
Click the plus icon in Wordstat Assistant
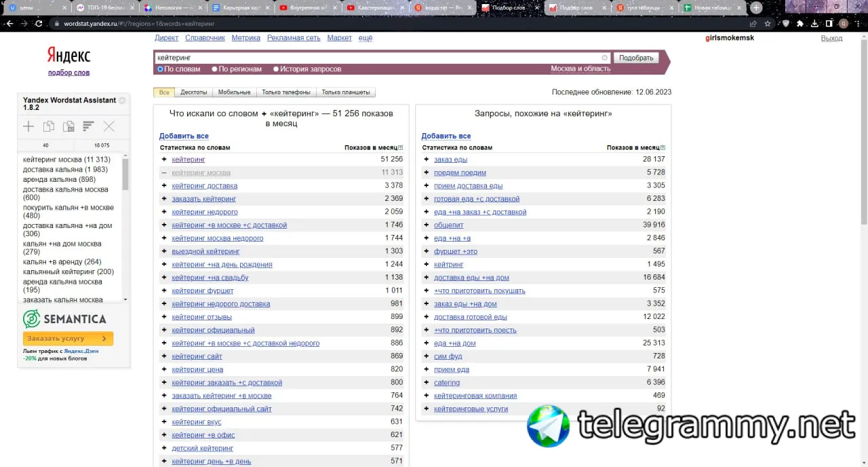click(28, 126)
